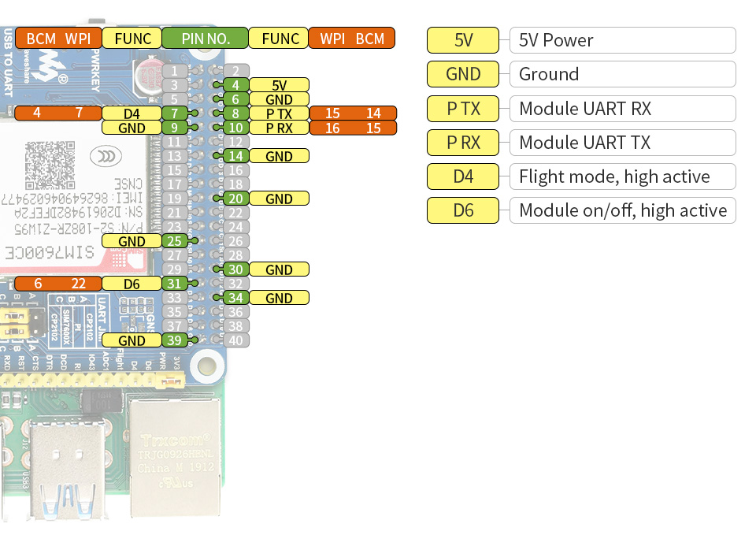Select green pin number 34
Viewport: 756px width, 546px height.
[x=235, y=298]
